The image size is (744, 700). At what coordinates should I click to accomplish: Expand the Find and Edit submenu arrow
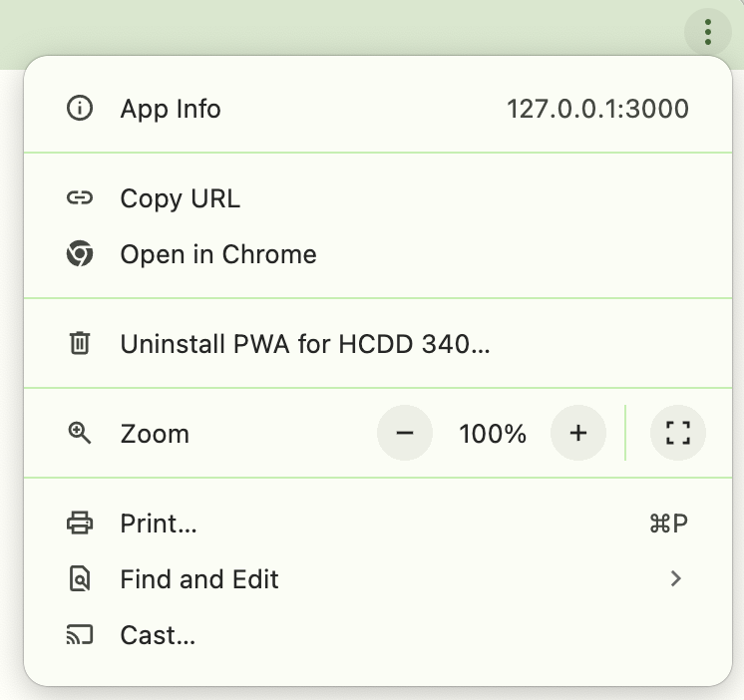tap(676, 578)
